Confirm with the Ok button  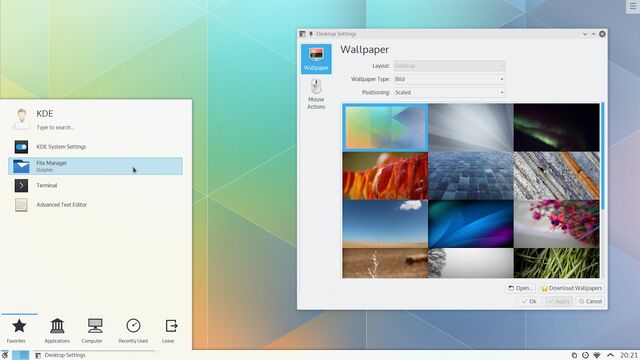click(529, 302)
